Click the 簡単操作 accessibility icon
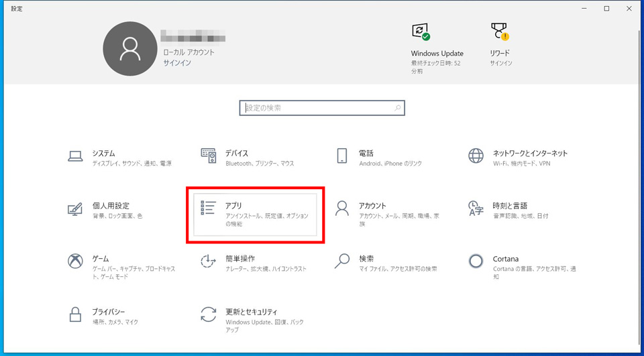644x356 pixels. pyautogui.click(x=209, y=261)
